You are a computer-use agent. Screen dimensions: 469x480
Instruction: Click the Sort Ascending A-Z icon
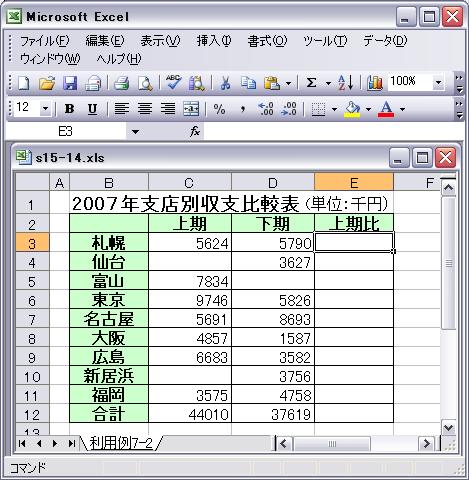pos(346,83)
